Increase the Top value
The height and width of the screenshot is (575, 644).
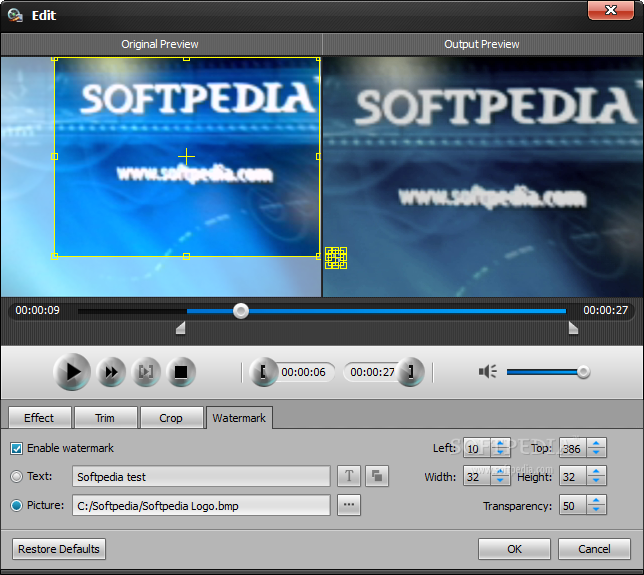coord(596,443)
